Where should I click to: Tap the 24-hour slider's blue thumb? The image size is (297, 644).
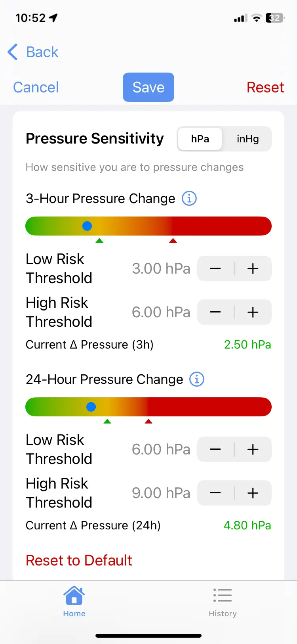pyautogui.click(x=91, y=406)
